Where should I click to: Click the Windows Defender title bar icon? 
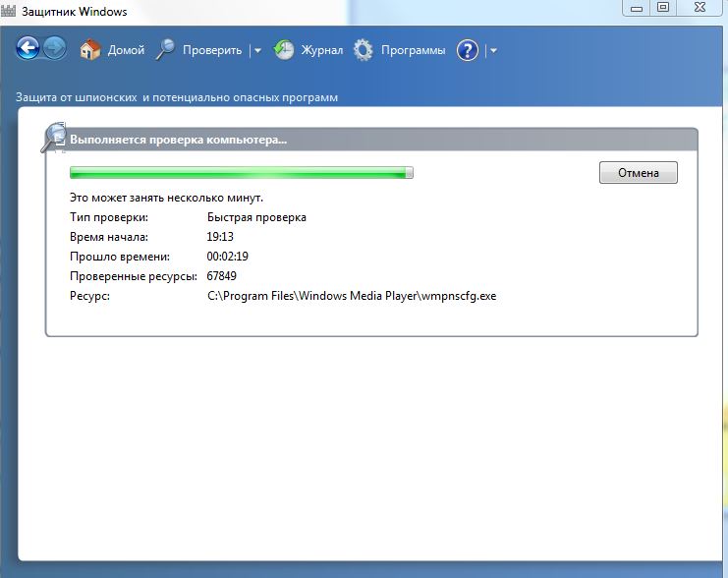[9, 11]
